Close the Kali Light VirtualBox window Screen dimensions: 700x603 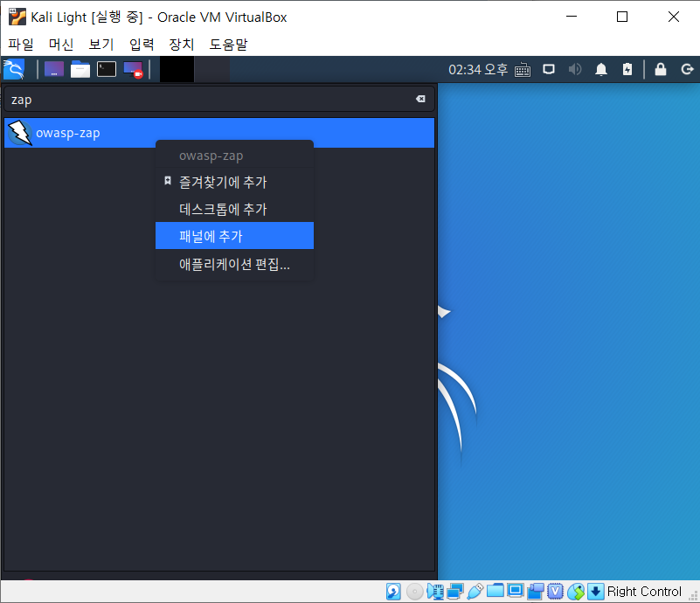(674, 17)
